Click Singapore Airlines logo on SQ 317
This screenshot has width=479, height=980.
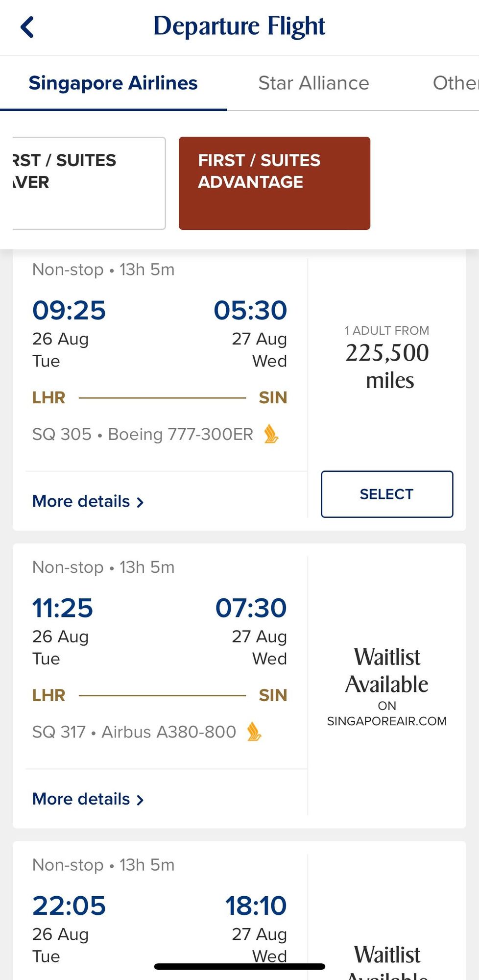[x=254, y=732]
